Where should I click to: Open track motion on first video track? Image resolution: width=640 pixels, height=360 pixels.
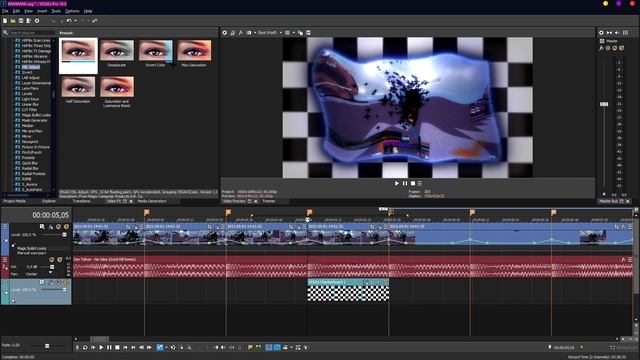tap(42, 227)
